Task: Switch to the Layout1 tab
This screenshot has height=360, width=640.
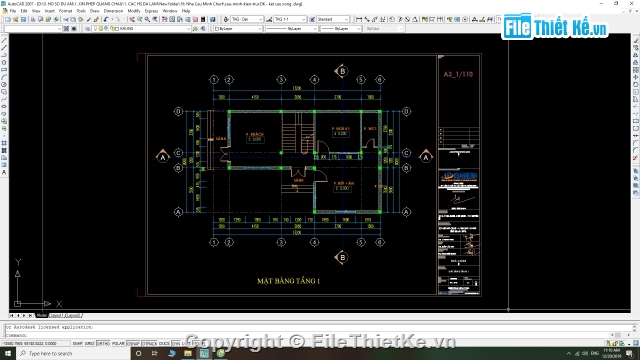Action: [x=57, y=316]
